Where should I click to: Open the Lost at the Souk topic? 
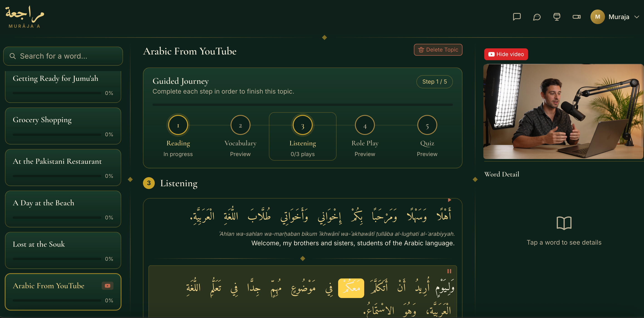point(63,251)
